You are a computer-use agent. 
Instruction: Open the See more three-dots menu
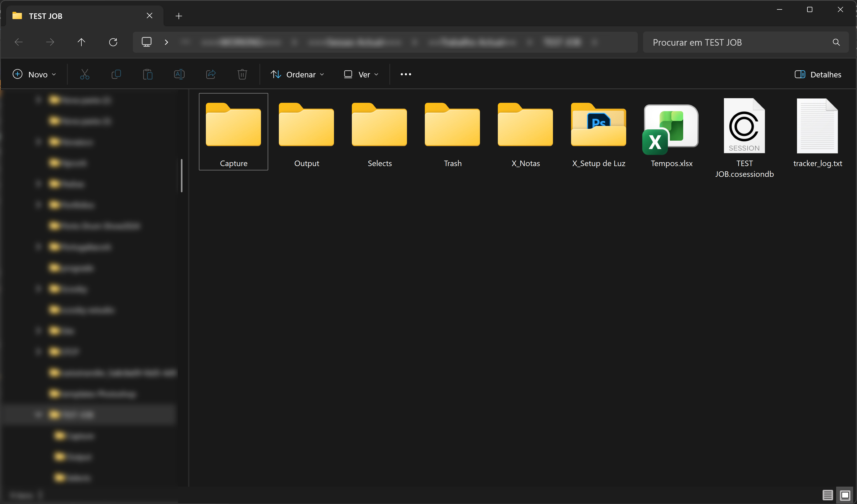tap(406, 74)
